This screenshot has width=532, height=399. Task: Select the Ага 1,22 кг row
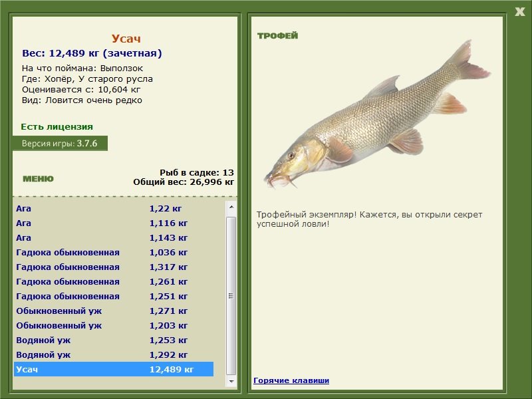(114, 208)
